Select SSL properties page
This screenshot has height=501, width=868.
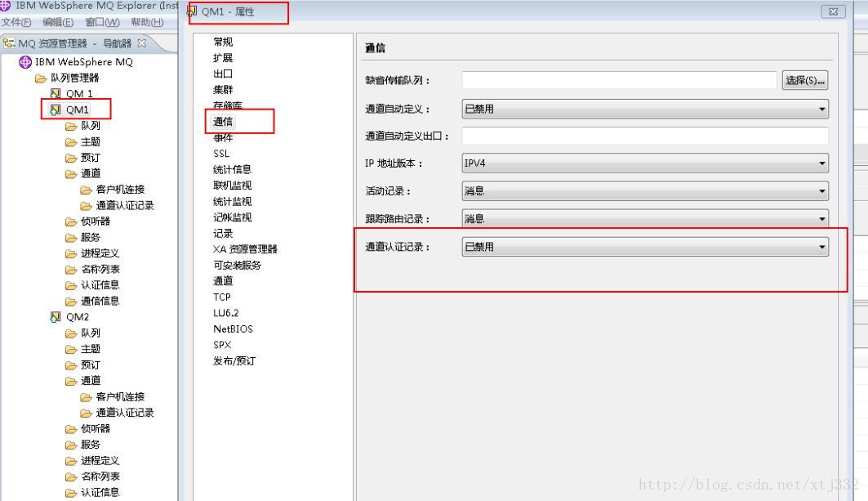(221, 154)
